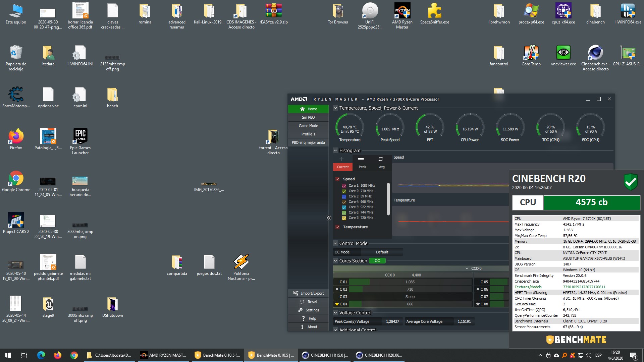Click the gold star next to C 04
This screenshot has width=644, height=362.
pos(337,304)
